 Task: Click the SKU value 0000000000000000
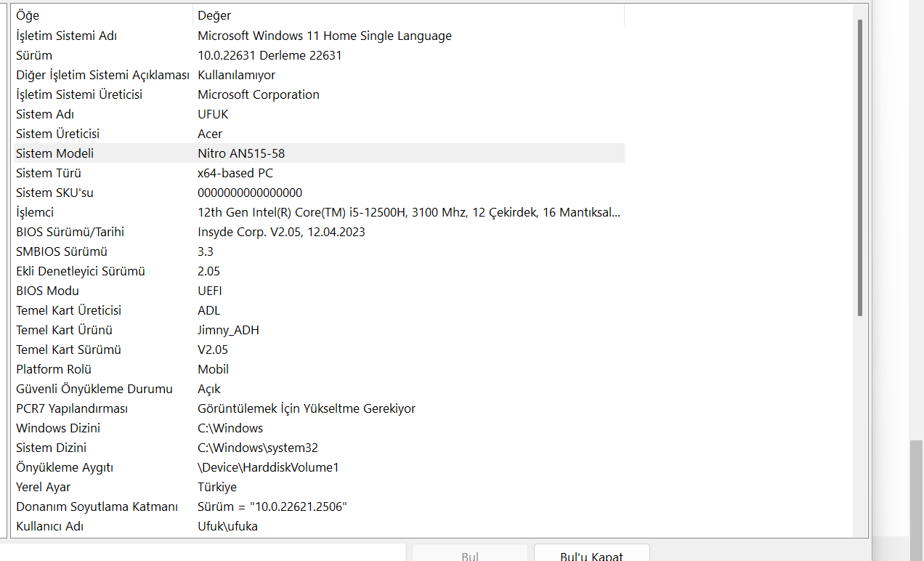pyautogui.click(x=250, y=193)
